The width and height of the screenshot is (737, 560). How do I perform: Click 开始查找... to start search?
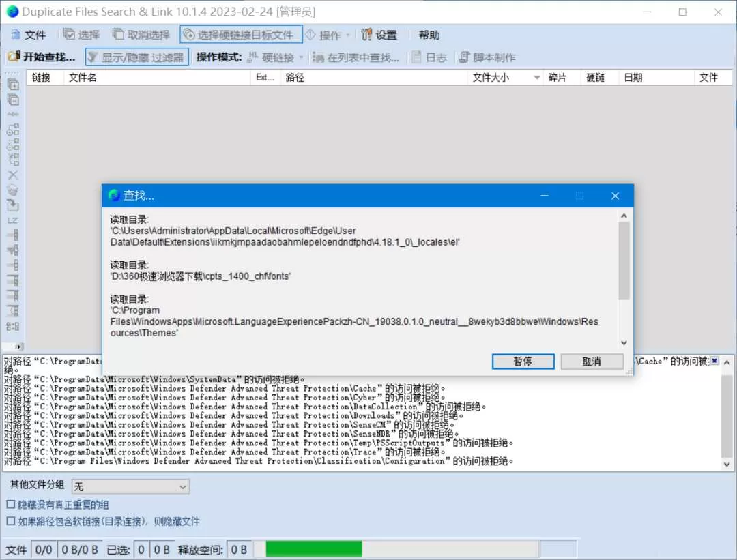[x=42, y=57]
